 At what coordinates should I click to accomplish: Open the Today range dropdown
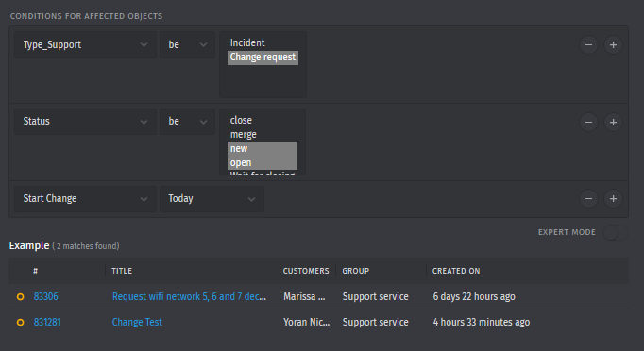tap(212, 199)
